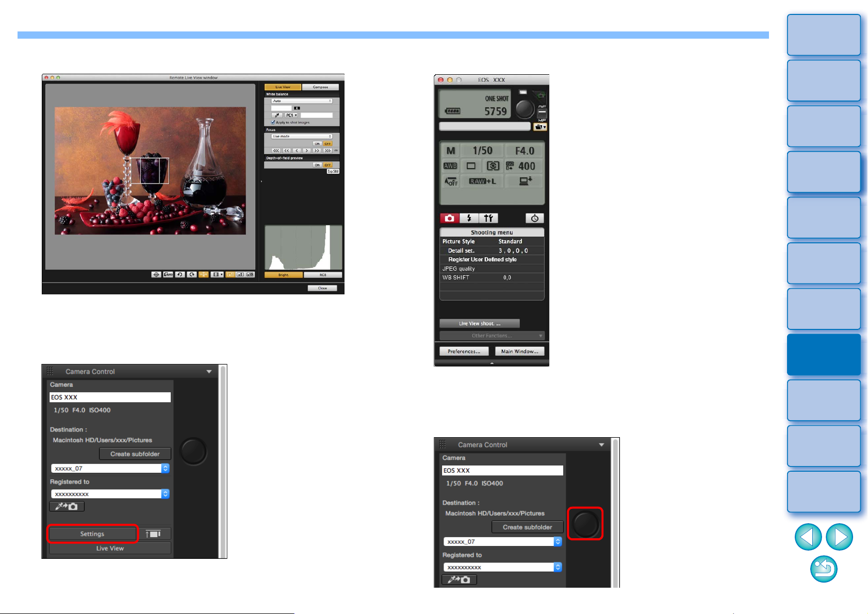Click the histogram graph in Remote Live View
This screenshot has width=868, height=614.
303,247
